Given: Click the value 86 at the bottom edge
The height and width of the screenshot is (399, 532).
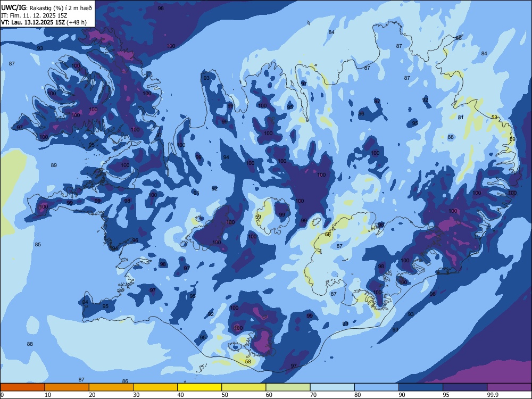Looking at the screenshot, I should [x=125, y=381].
